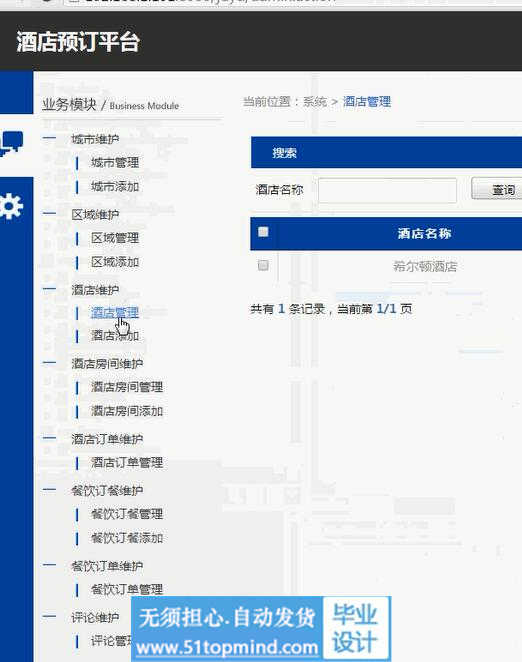Select 餐饮订餐添加 in sidebar

[x=127, y=538]
